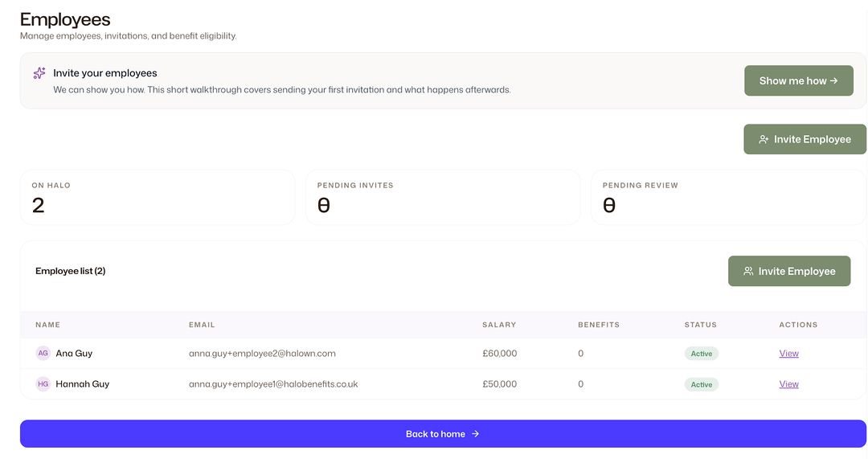Click benefits count 0 for Ana Guy

pos(580,353)
